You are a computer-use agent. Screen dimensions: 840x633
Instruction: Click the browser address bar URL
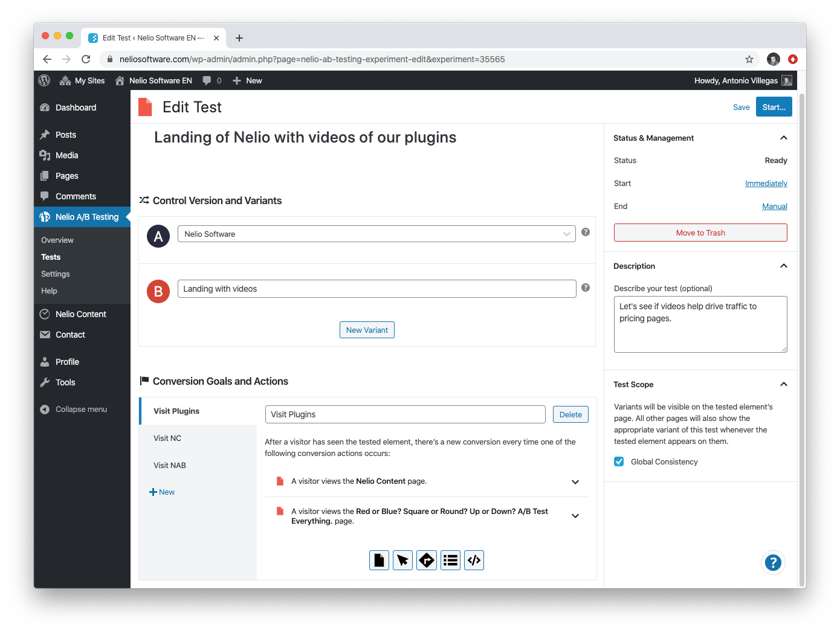point(312,59)
